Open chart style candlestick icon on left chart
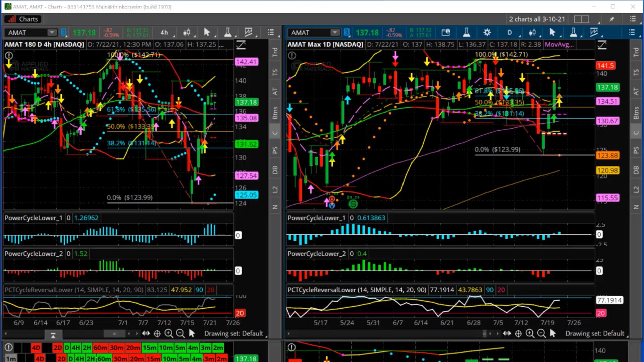 (x=187, y=33)
